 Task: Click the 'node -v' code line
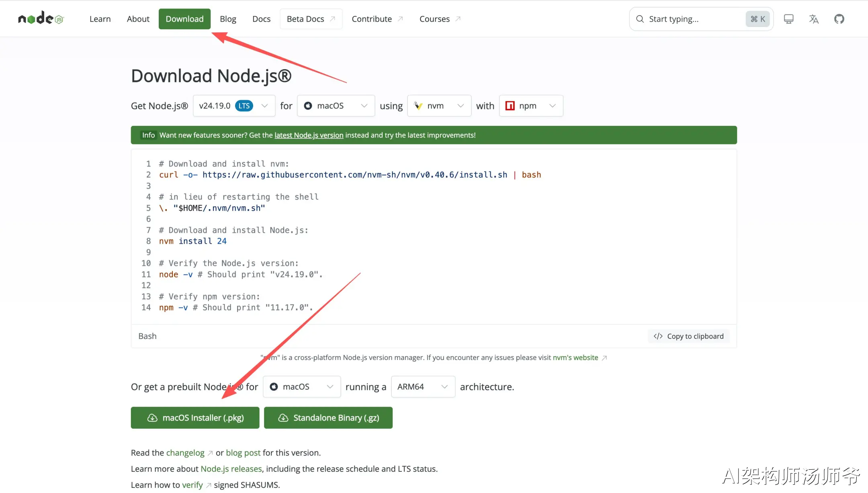pos(241,274)
